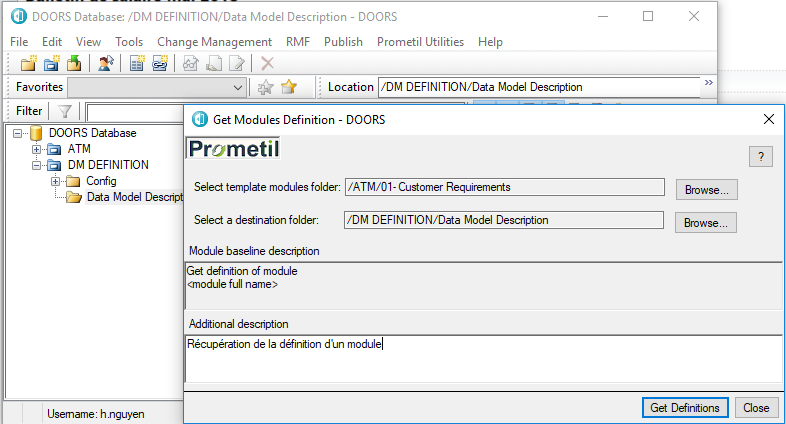Open the Favorites dropdown
Screen dimensions: 786x424
pos(238,87)
